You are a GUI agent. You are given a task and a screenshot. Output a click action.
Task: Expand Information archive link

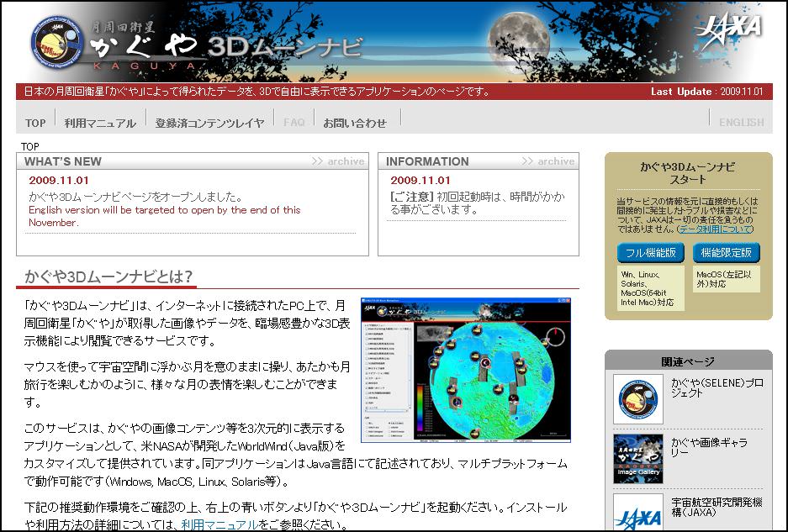point(548,161)
